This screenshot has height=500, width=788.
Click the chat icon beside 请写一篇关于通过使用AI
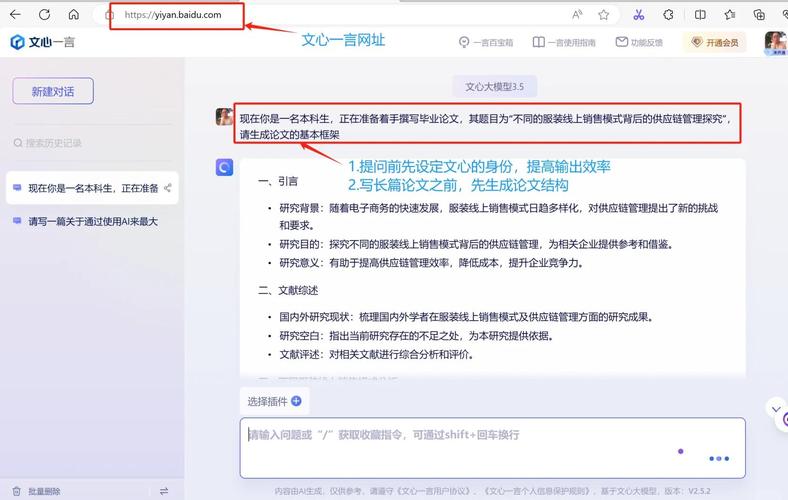(x=17, y=221)
